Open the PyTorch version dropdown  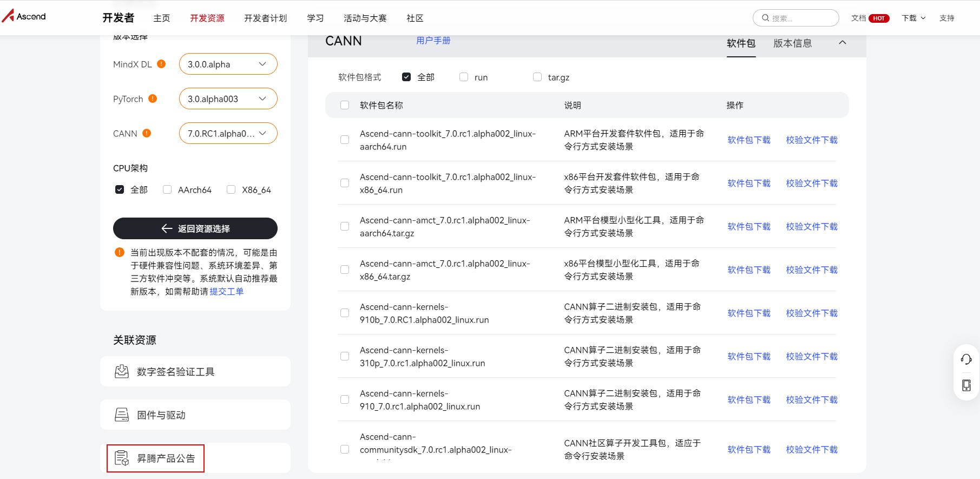(x=228, y=99)
